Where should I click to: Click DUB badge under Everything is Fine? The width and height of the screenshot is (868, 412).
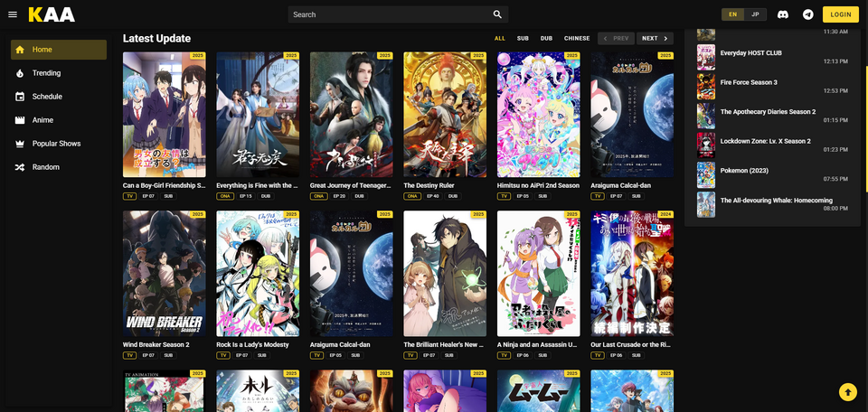click(265, 196)
